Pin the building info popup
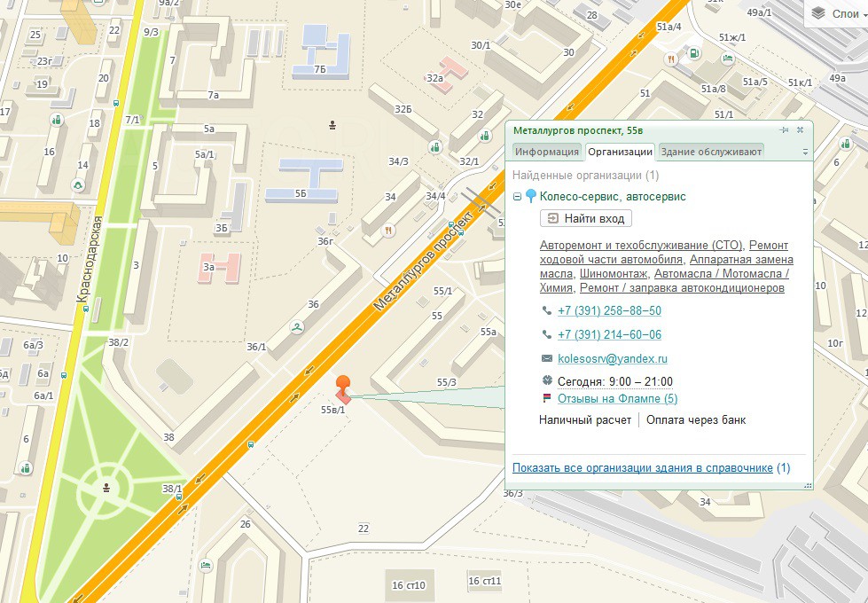868x603 pixels. [x=784, y=129]
